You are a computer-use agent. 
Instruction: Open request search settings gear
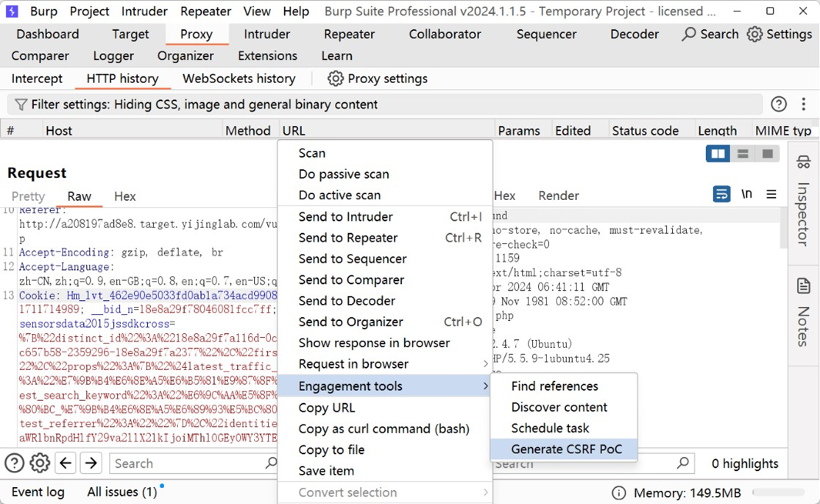(40, 464)
